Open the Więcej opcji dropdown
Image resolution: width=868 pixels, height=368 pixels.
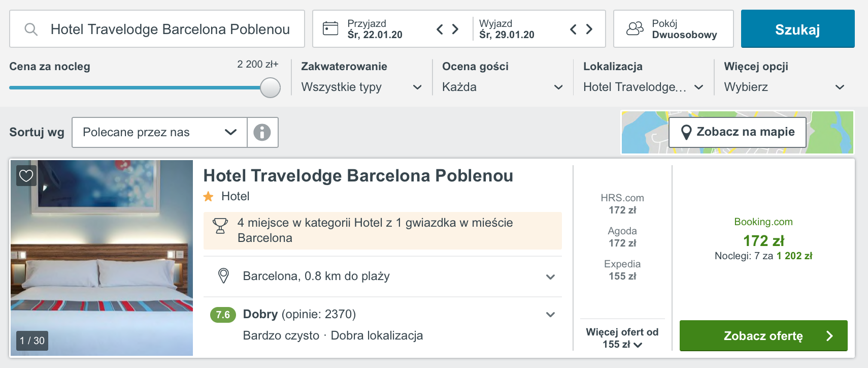tap(784, 87)
